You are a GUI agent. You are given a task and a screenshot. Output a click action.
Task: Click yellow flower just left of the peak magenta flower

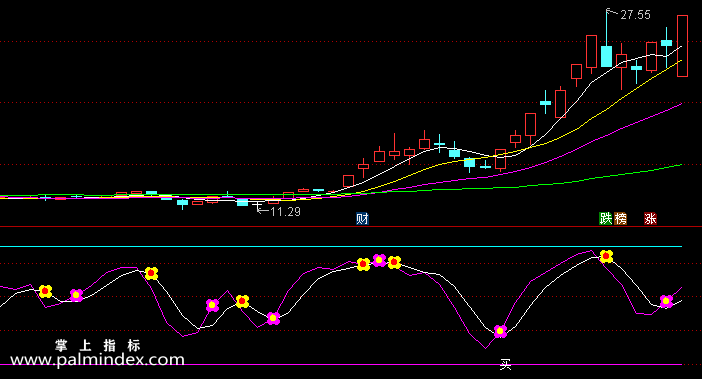(x=364, y=264)
